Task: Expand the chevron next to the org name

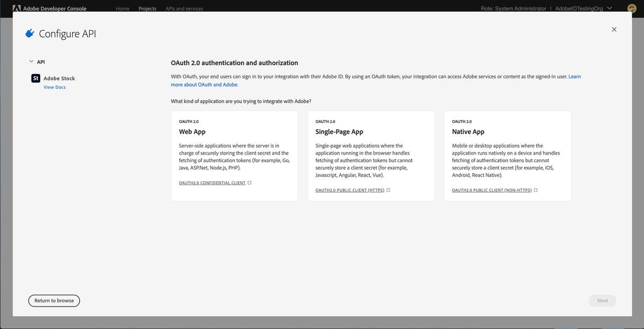Action: pyautogui.click(x=610, y=8)
